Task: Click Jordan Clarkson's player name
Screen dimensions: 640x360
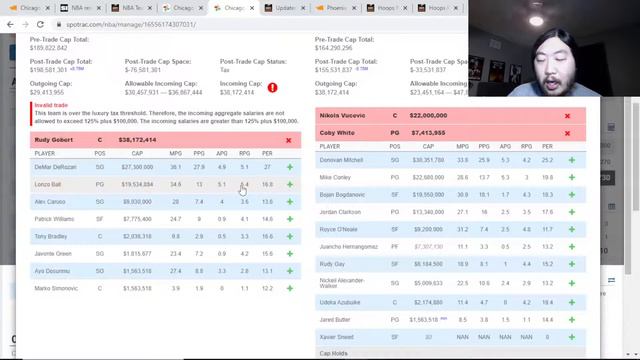Action: point(340,212)
